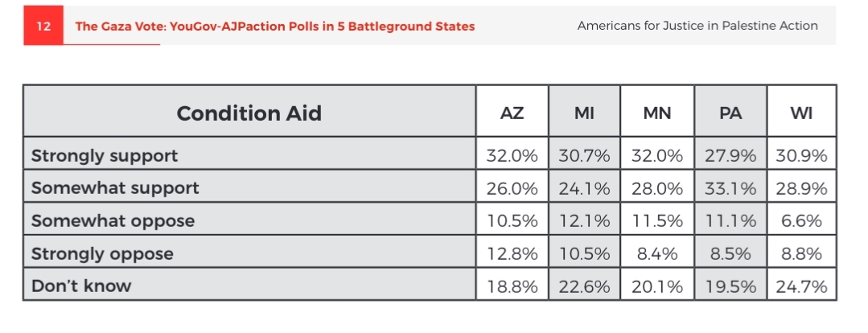Select the WI column header
This screenshot has height=333, width=868.
(801, 113)
